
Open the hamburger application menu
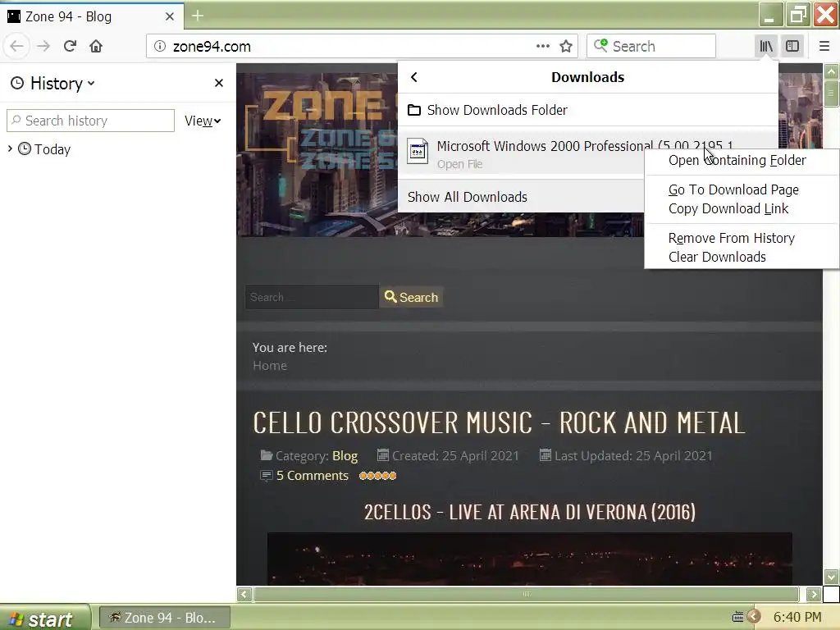pyautogui.click(x=824, y=46)
